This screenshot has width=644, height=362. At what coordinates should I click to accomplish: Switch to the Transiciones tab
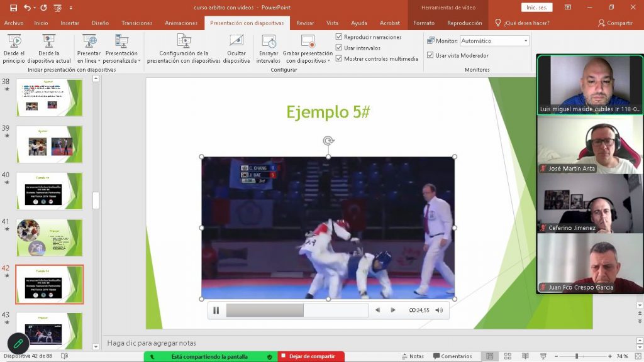click(136, 23)
